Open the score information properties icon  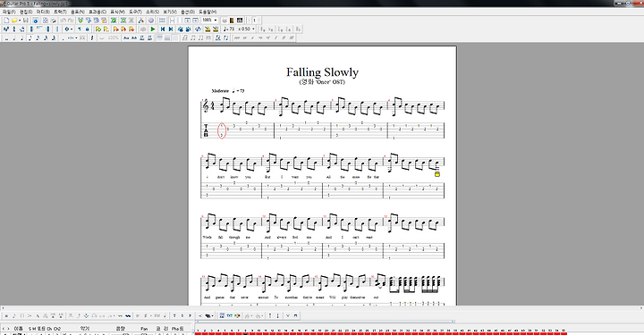35,20
